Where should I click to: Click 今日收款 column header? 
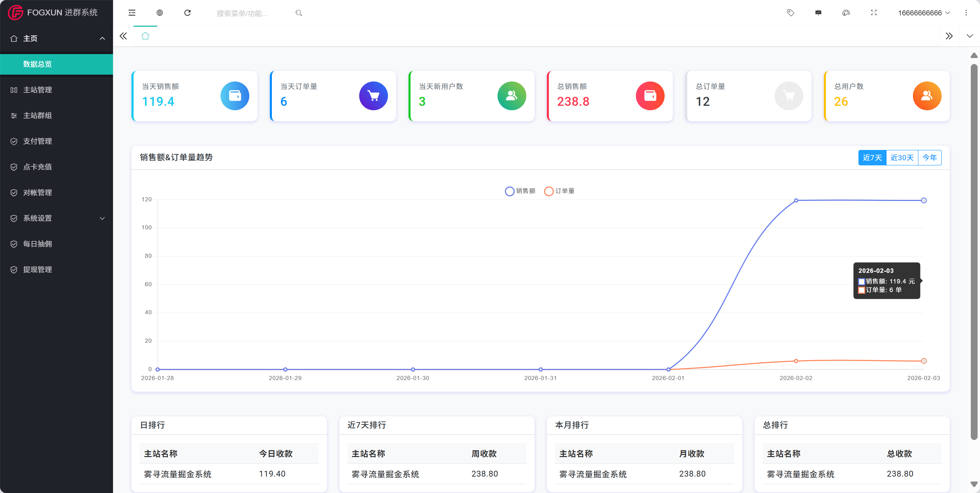276,453
